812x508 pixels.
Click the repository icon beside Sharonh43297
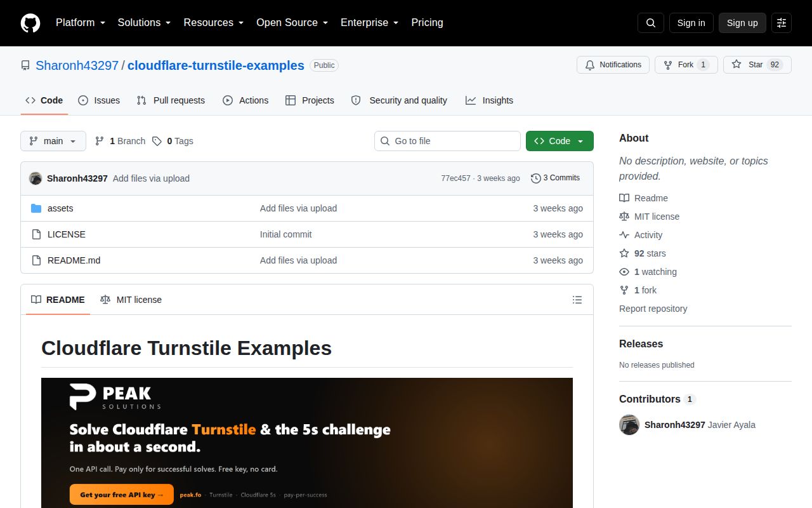(25, 65)
